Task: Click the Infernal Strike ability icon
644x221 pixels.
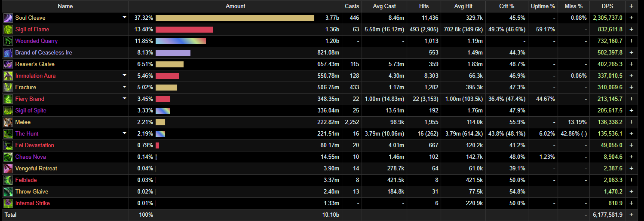Action: pyautogui.click(x=8, y=203)
